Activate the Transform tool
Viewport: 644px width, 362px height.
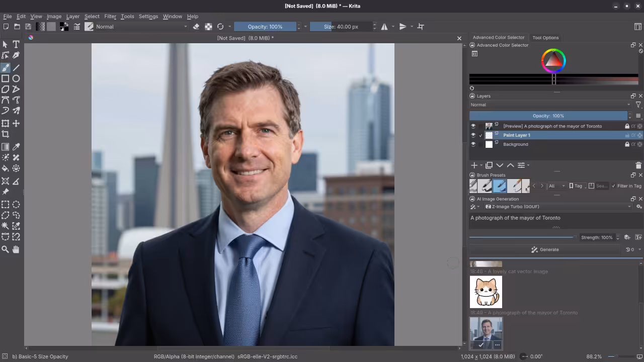[x=6, y=123]
